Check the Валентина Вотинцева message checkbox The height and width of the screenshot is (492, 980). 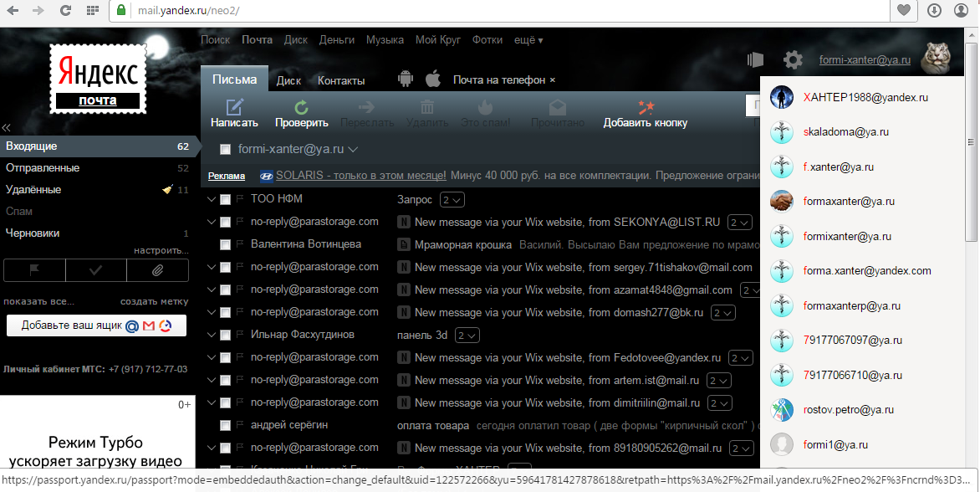click(225, 244)
